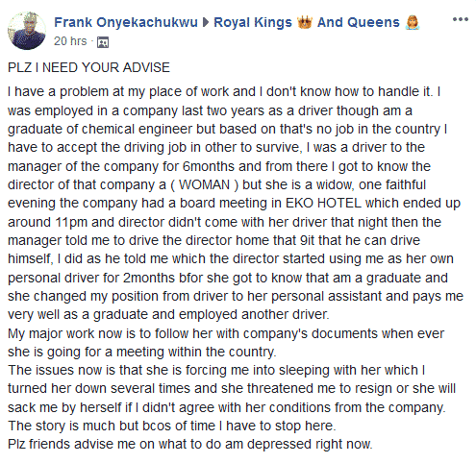The image size is (476, 463).
Task: Click the line The story is much
Action: point(172,426)
